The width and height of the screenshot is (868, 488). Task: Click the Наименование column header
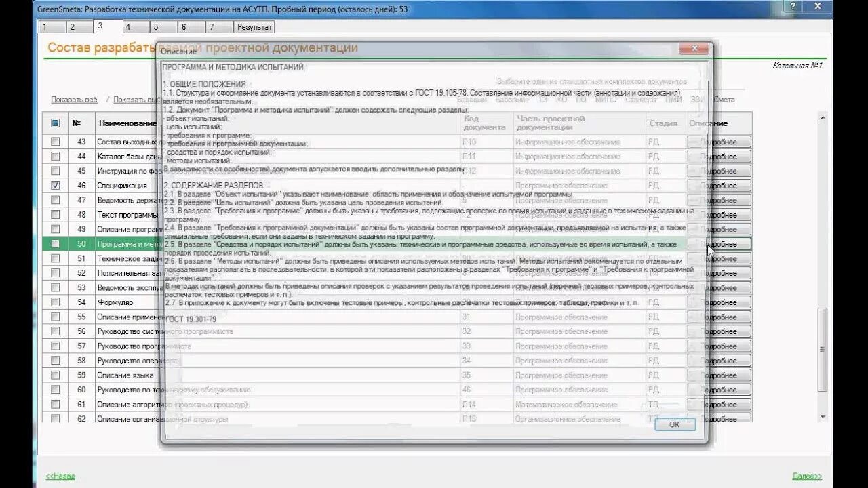pos(127,123)
